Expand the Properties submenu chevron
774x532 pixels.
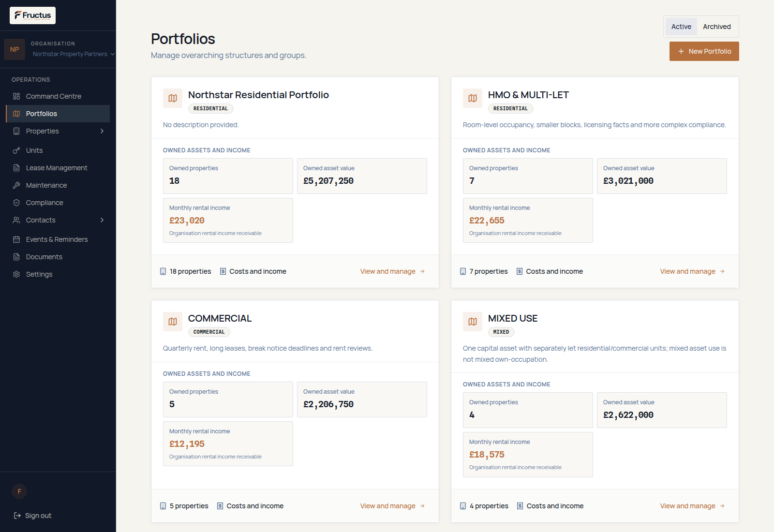[102, 131]
